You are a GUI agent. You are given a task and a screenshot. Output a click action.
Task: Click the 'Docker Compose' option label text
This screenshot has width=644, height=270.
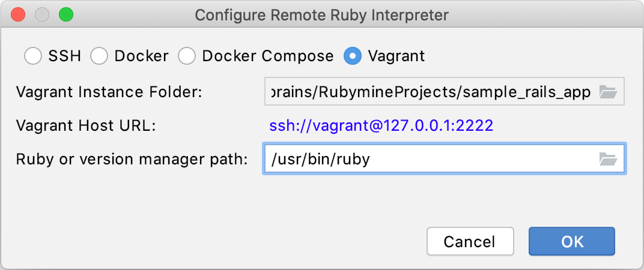[x=267, y=56]
